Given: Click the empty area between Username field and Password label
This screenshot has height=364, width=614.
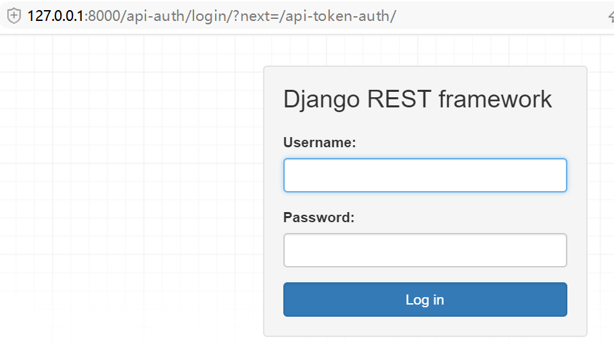Looking at the screenshot, I should tap(425, 201).
